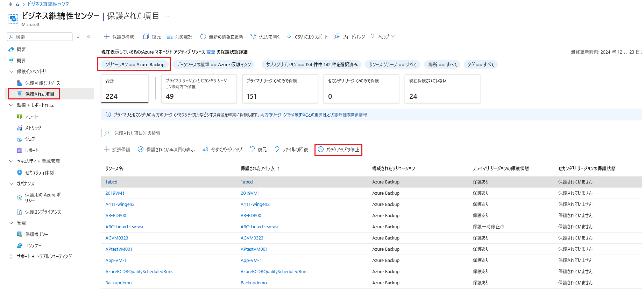The height and width of the screenshot is (298, 644).
Task: Open Backupdemo protected item link
Action: pos(254,283)
